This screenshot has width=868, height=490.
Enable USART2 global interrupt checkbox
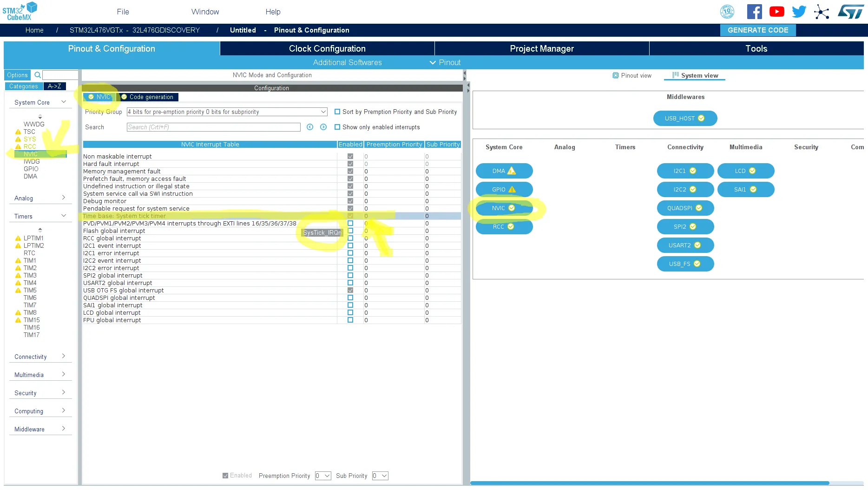pos(350,283)
